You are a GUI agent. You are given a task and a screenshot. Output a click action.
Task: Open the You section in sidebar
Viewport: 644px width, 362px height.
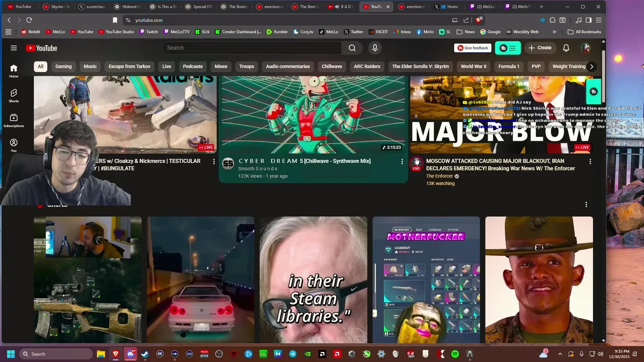(x=14, y=145)
